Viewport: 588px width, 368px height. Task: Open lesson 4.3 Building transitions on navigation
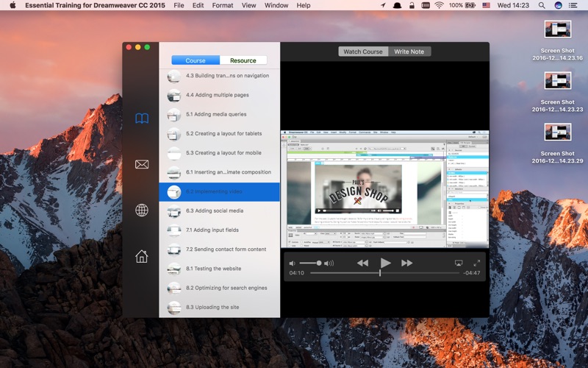coord(219,76)
